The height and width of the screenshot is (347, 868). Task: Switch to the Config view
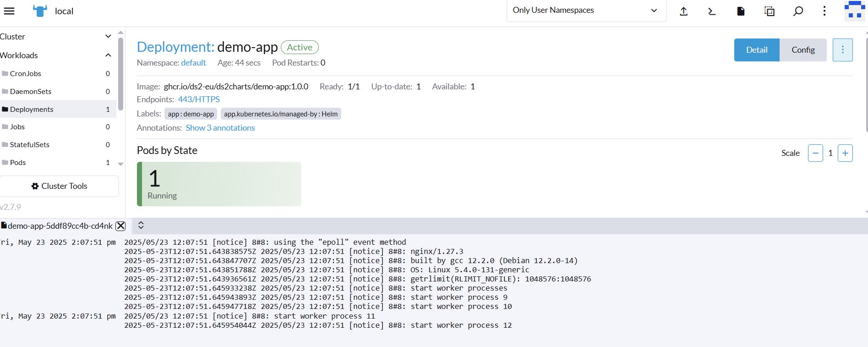[803, 50]
